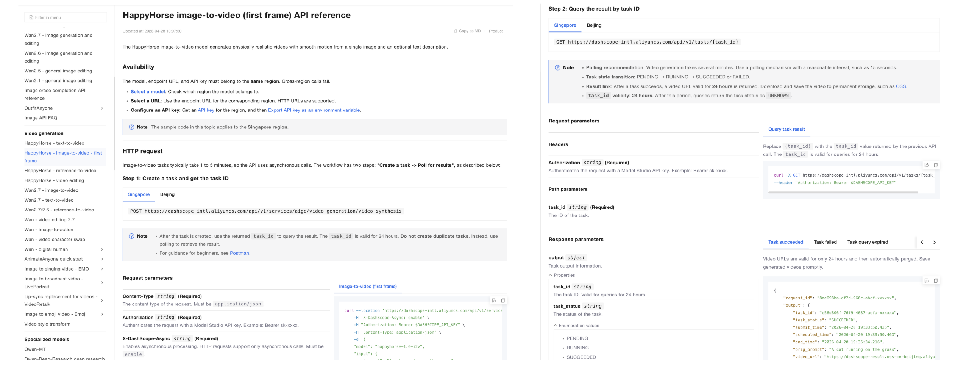
Task: Open HappyHorse - video editing page
Action: [54, 180]
